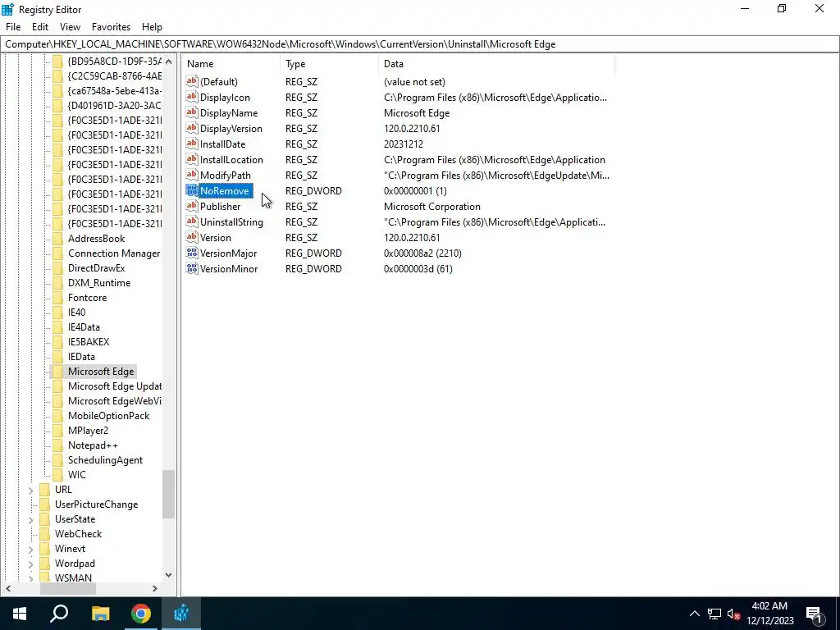Select the IE4Data key
Viewport: 840px width, 630px height.
pos(84,326)
